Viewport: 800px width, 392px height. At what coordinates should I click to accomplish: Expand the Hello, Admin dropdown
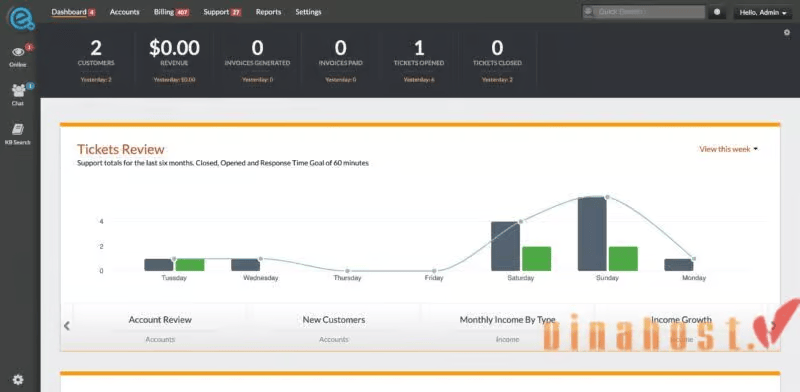[x=763, y=12]
